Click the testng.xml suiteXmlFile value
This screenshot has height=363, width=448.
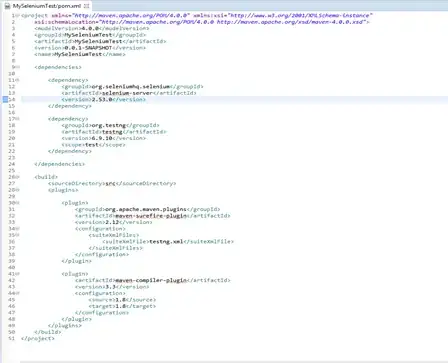tap(166, 242)
